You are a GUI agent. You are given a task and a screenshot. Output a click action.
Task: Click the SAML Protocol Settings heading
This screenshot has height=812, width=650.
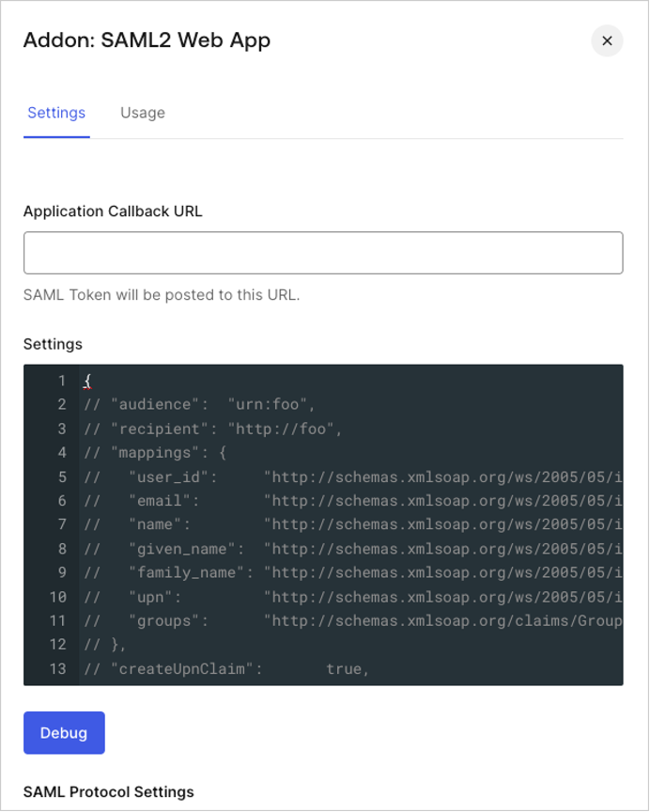pos(109,792)
